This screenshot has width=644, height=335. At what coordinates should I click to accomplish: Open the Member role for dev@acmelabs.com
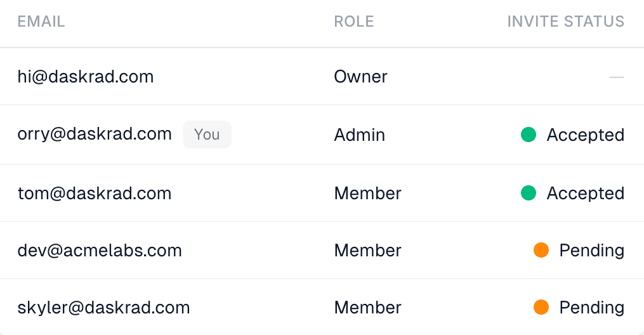pos(367,250)
